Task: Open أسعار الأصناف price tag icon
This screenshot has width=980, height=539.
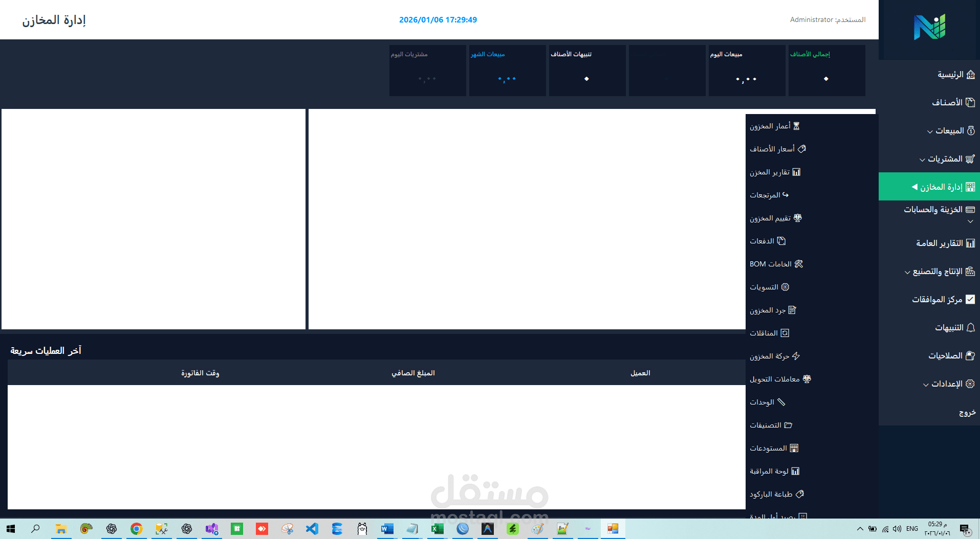Action: coord(802,149)
